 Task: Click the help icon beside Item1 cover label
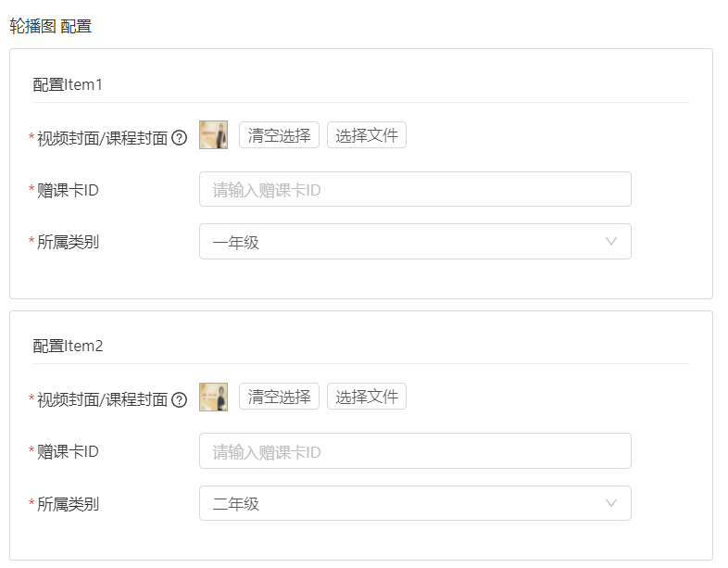180,138
